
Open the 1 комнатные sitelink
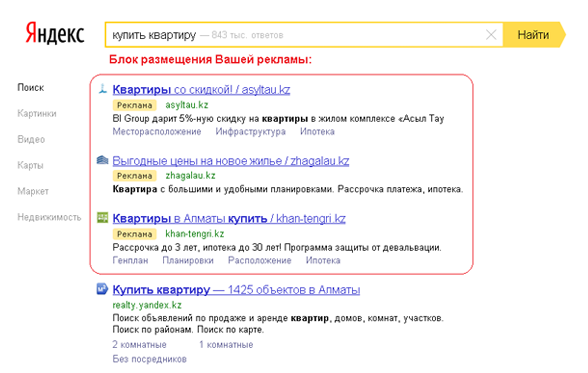[226, 345]
